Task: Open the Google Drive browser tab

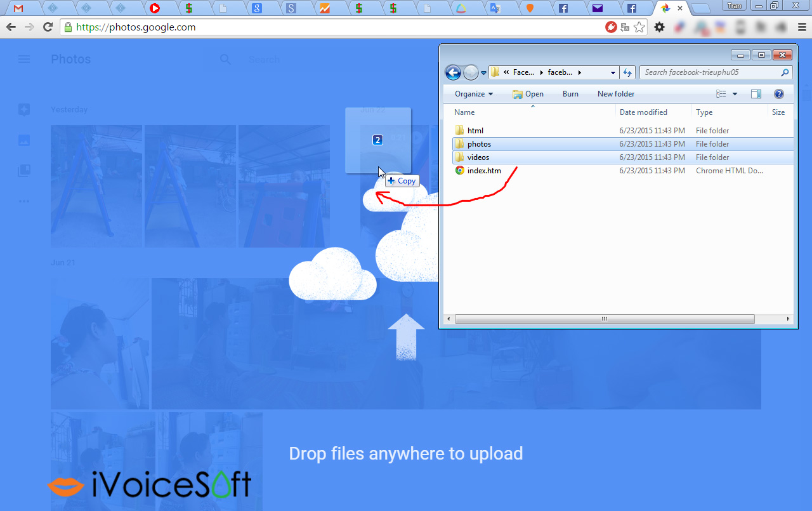Action: click(x=461, y=8)
